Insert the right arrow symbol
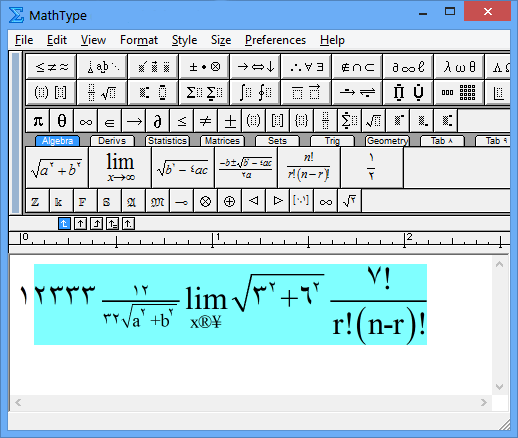Screen dimensions: 518x438 134,121
